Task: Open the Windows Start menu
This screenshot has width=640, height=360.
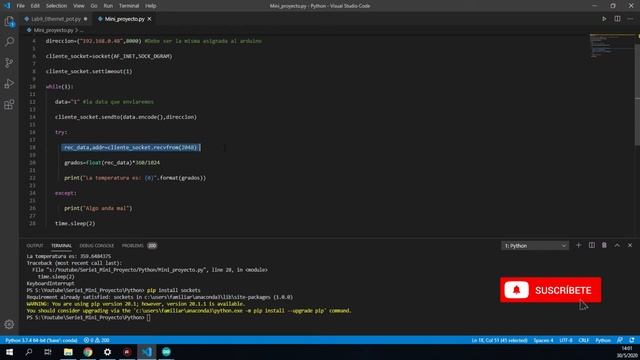Action: pos(9,352)
